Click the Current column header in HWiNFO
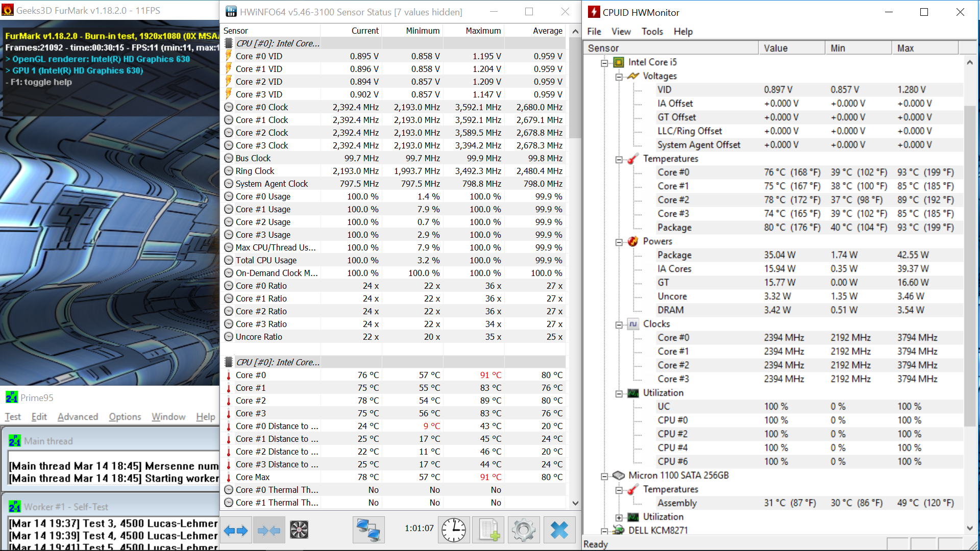 352,31
